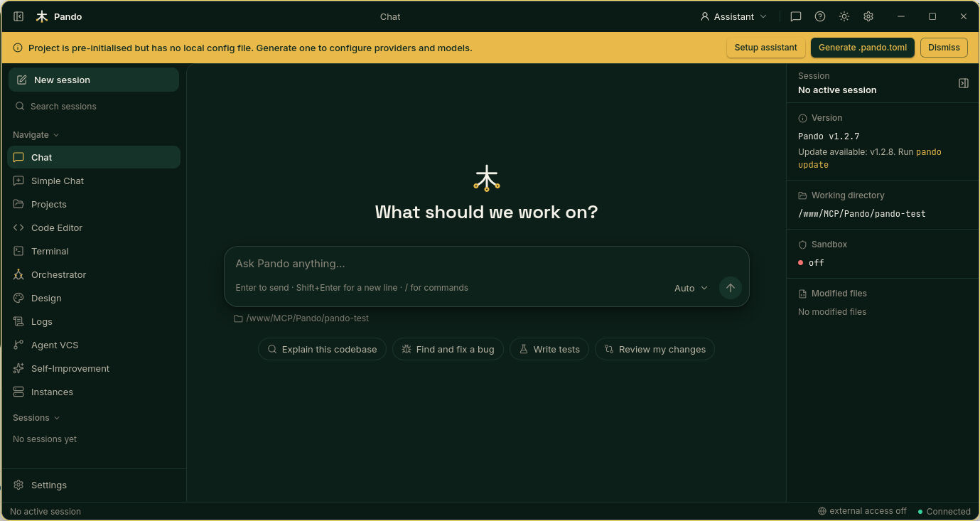Click the Code Editor brackets icon
Viewport: 980px width, 521px height.
point(18,227)
